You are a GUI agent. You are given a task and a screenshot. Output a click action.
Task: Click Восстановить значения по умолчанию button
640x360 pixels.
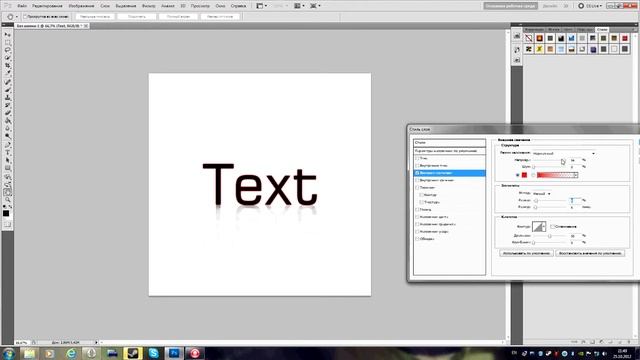coord(590,253)
